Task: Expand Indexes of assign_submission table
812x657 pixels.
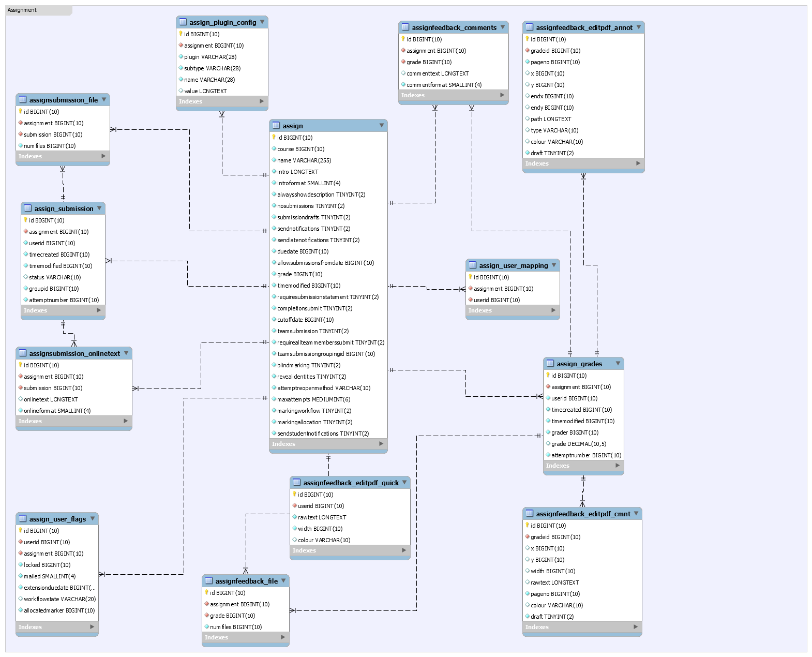Action: [99, 310]
